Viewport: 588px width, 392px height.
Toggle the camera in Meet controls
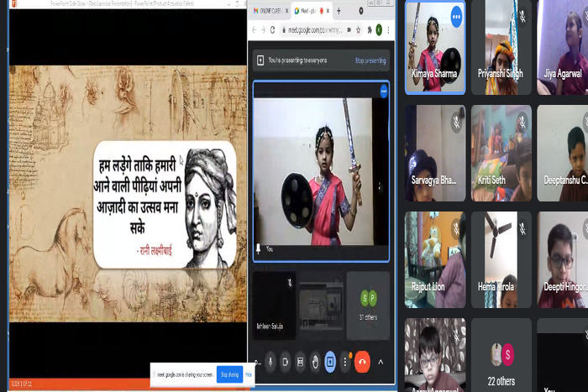(286, 362)
